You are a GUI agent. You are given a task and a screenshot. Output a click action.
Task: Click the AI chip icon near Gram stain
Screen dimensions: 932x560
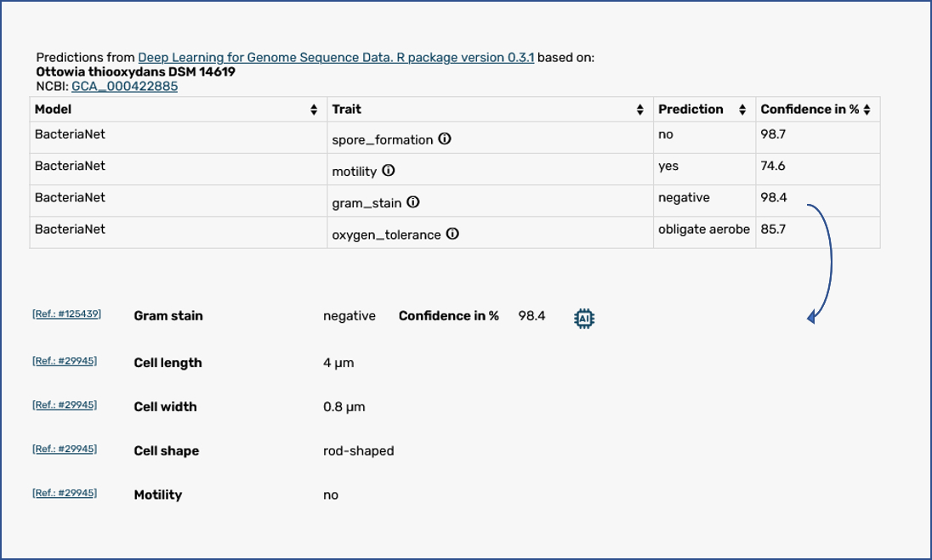tap(584, 318)
